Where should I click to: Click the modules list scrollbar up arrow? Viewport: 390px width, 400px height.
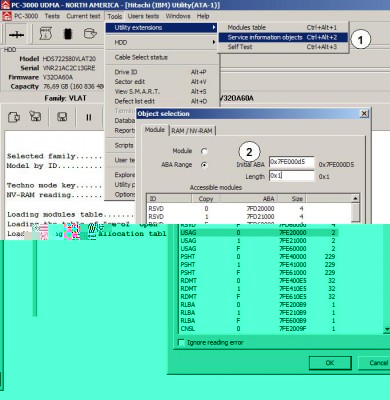(x=355, y=198)
